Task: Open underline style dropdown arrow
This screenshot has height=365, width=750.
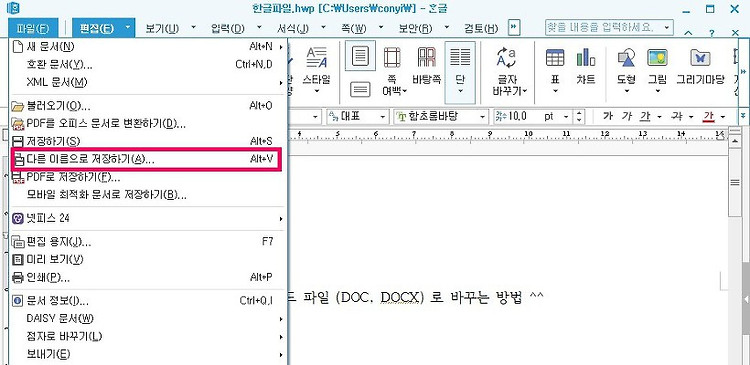Action: pyautogui.click(x=660, y=116)
